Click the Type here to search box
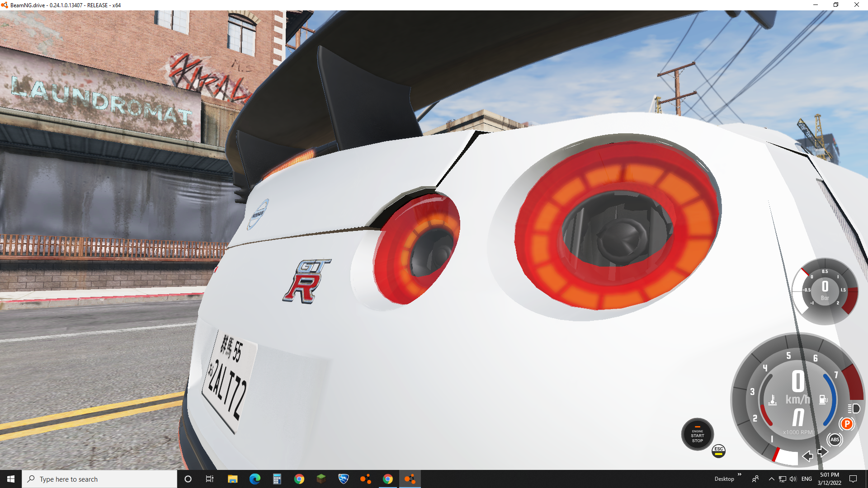This screenshot has height=488, width=868. tap(99, 479)
